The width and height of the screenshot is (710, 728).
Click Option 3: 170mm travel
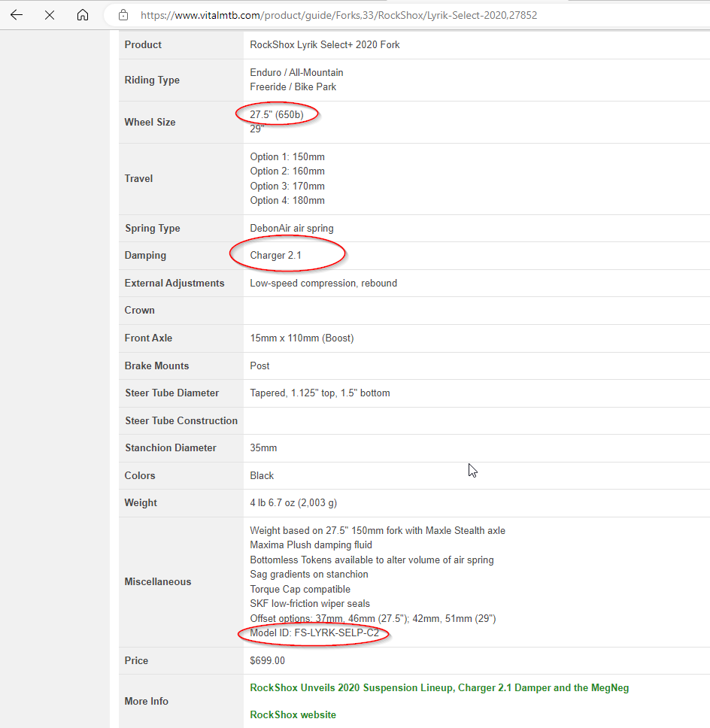(x=287, y=187)
